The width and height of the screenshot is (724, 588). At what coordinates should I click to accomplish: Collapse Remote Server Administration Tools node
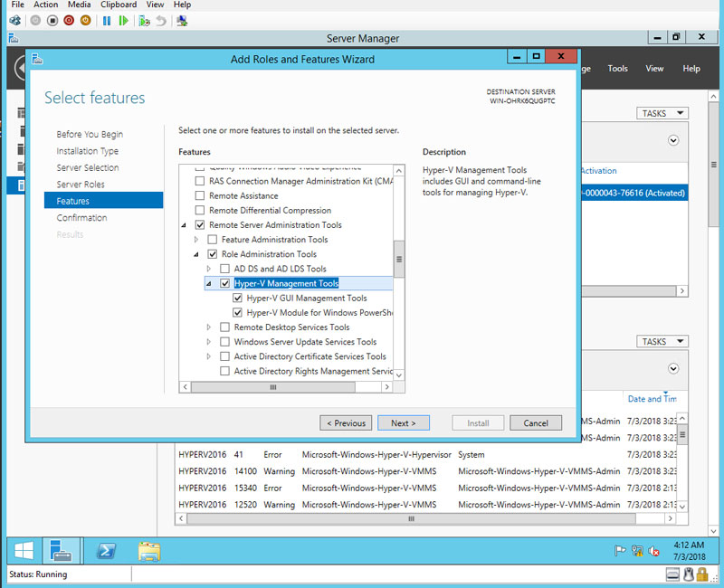tap(184, 225)
